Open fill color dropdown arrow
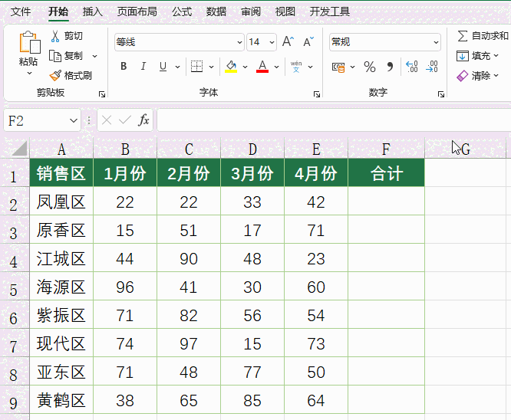The image size is (511, 420). tap(245, 67)
